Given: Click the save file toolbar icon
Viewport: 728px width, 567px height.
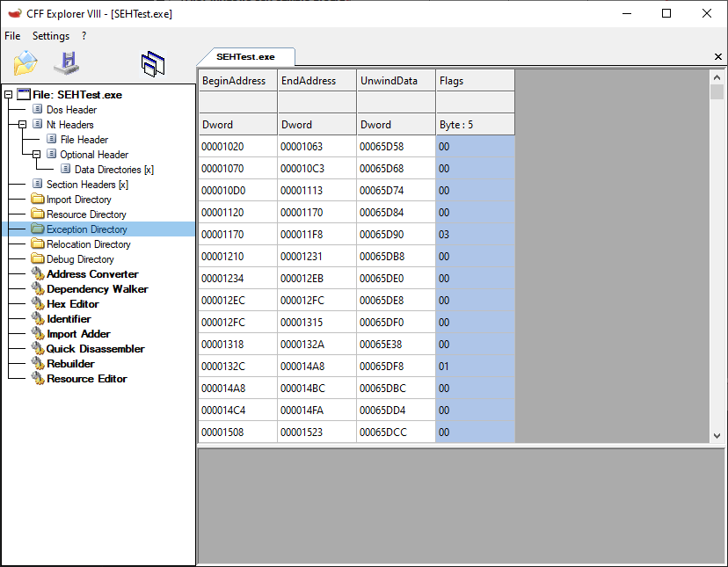Looking at the screenshot, I should point(66,62).
